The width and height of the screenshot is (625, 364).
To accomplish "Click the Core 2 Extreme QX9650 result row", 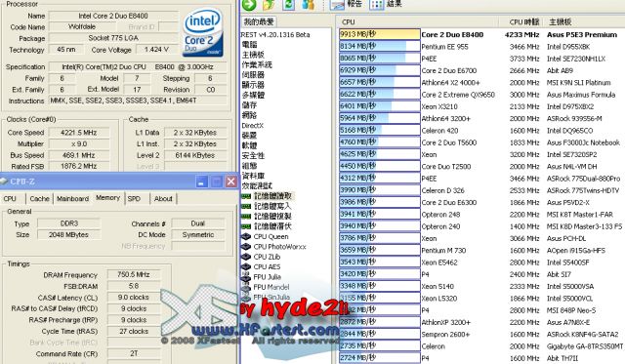I will coord(481,95).
